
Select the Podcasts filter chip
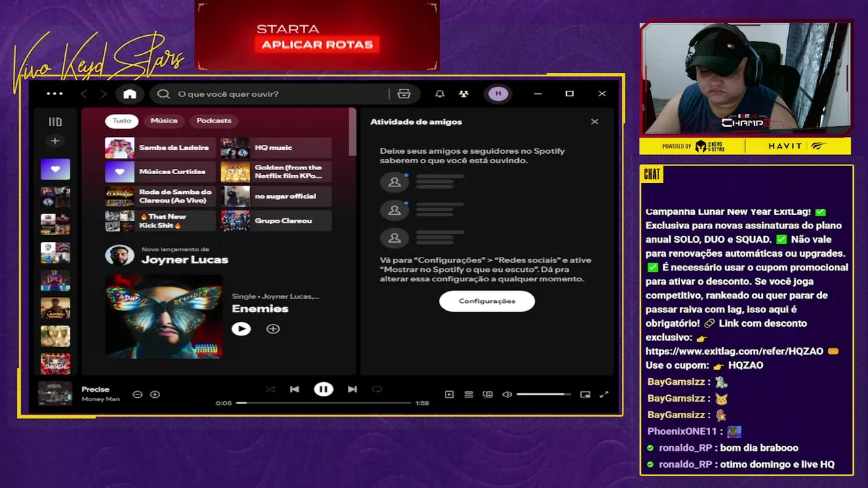214,121
